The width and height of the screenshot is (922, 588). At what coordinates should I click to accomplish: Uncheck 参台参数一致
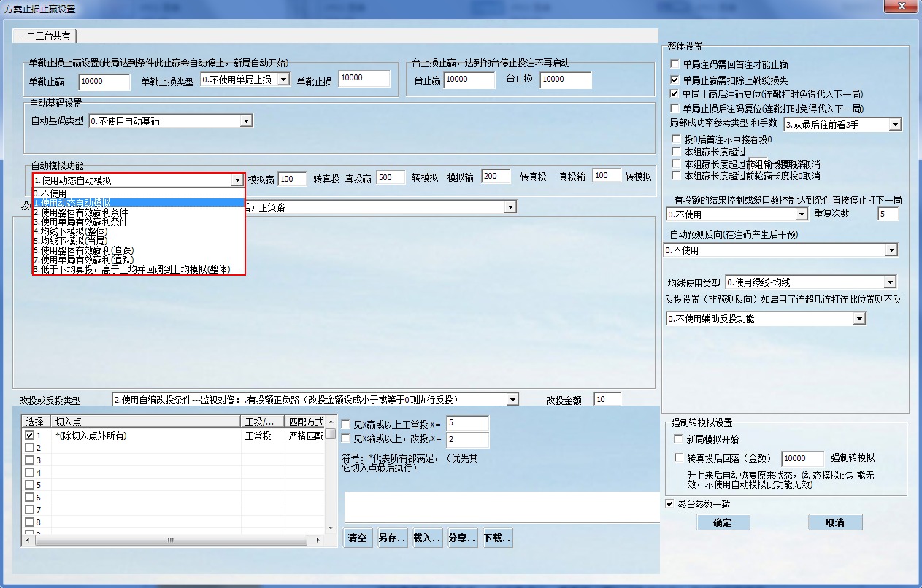coord(669,503)
